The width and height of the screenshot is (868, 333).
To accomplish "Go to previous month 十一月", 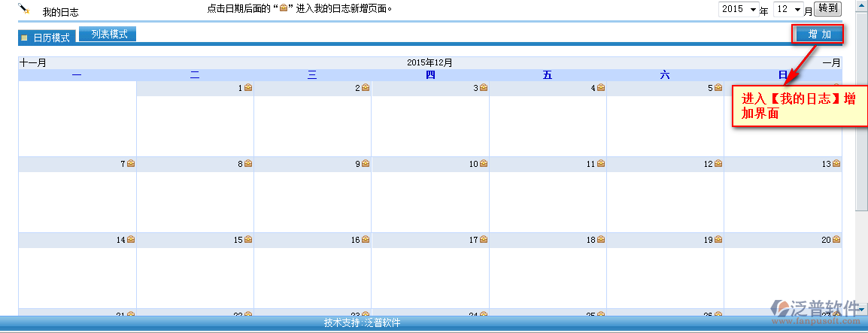I will coord(32,63).
